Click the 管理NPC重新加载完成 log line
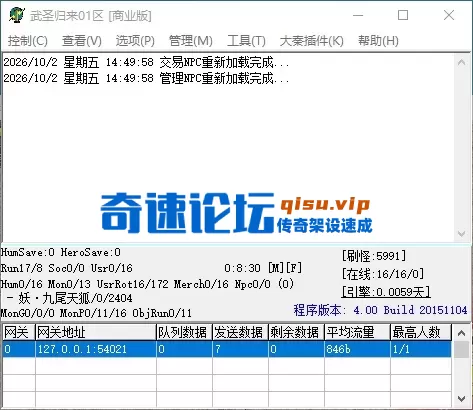473x410 pixels. coord(146,78)
